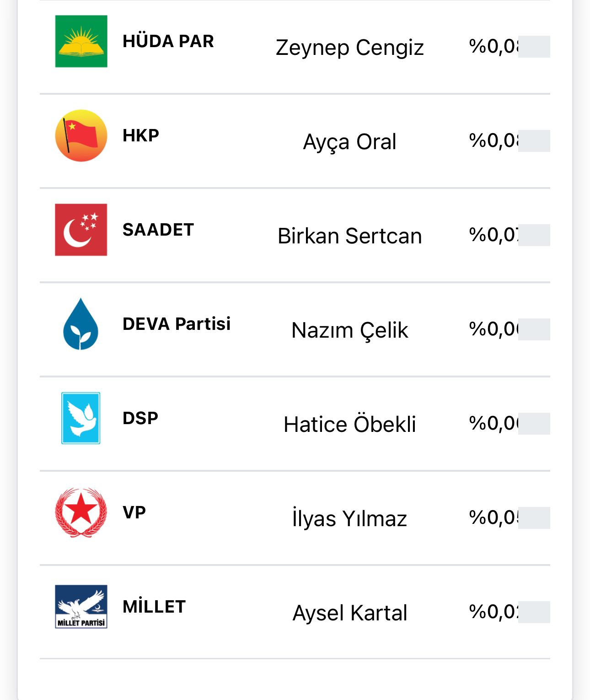Select the SAADET crescent and stars logo
The width and height of the screenshot is (590, 700).
point(81,230)
